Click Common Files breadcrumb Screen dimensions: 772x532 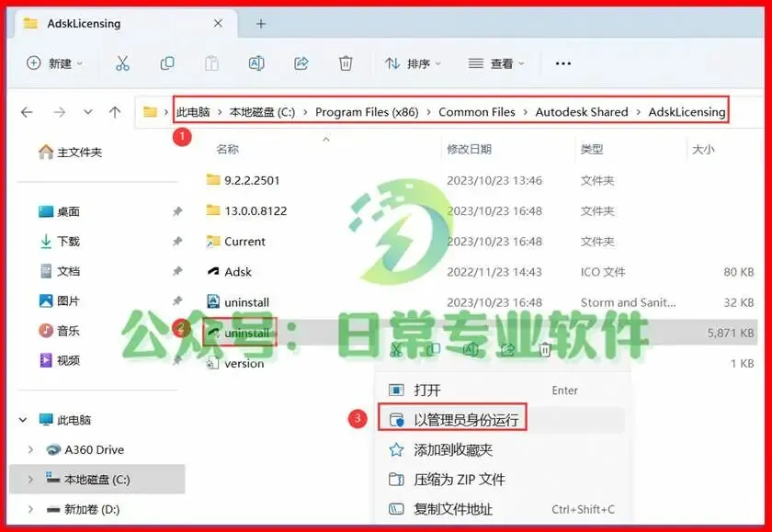point(477,112)
